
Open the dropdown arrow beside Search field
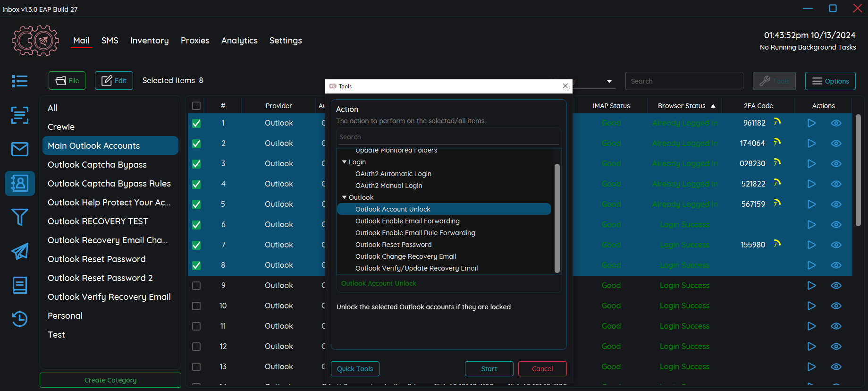609,81
